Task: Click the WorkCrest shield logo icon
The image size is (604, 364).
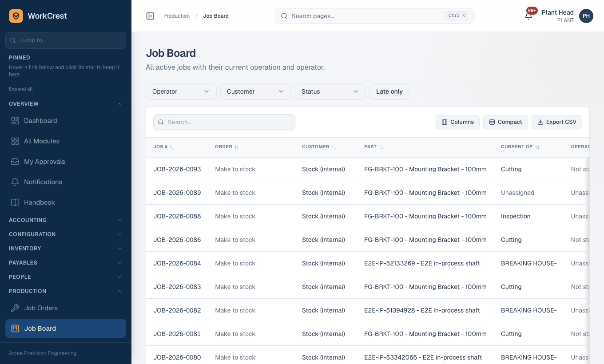Action: pyautogui.click(x=16, y=16)
